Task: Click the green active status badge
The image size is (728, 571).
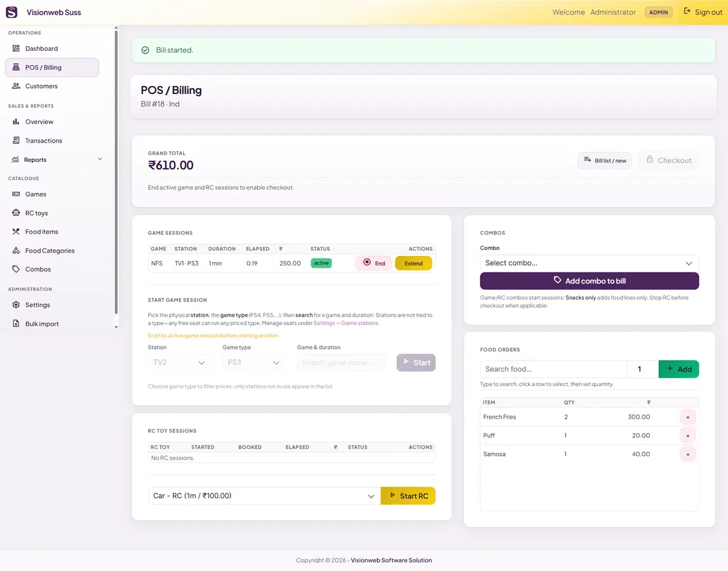Action: click(x=322, y=263)
